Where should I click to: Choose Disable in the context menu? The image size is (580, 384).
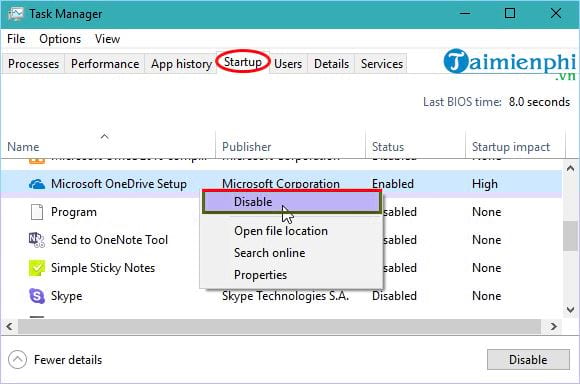tap(291, 202)
